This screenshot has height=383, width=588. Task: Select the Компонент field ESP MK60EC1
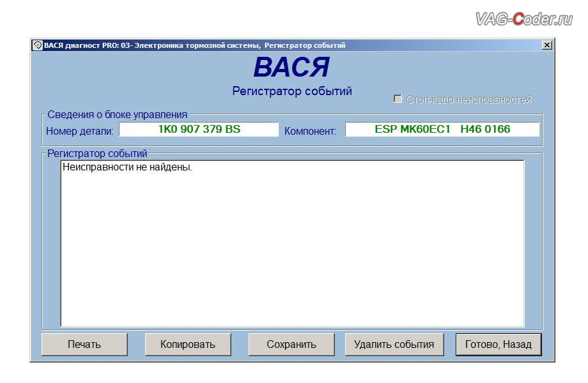[442, 129]
